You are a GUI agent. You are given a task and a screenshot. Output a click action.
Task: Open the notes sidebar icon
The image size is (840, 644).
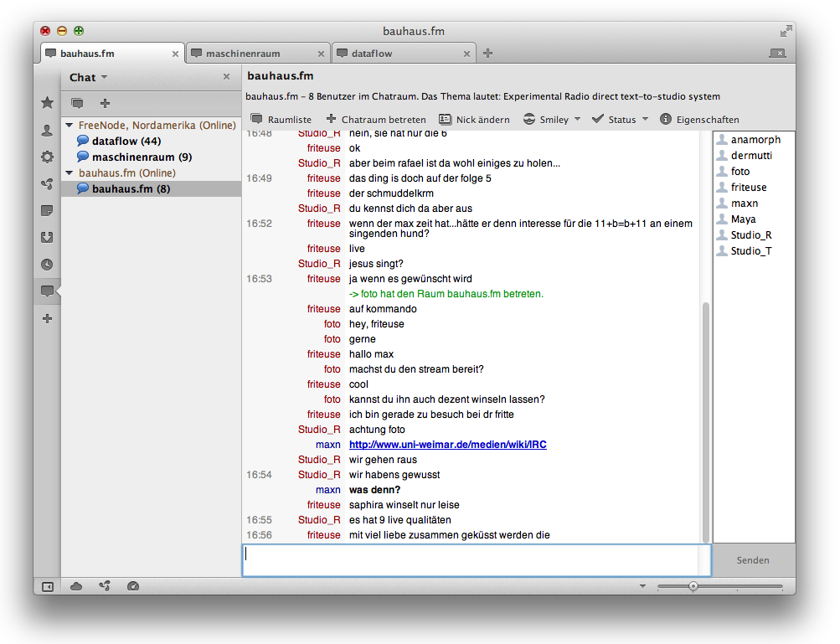(47, 210)
